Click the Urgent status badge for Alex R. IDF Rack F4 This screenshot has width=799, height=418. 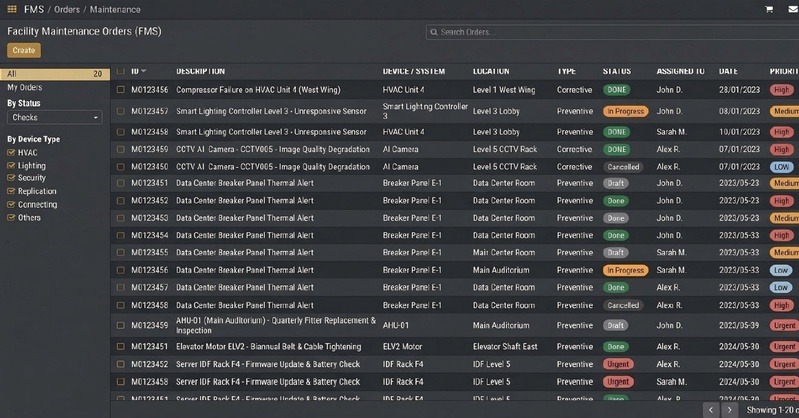[618, 364]
